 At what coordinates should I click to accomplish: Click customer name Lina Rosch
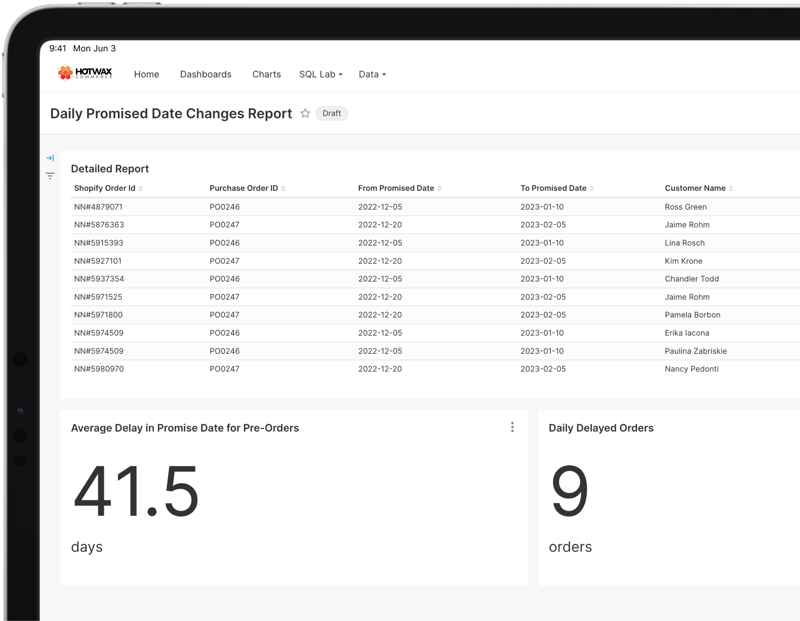point(684,243)
